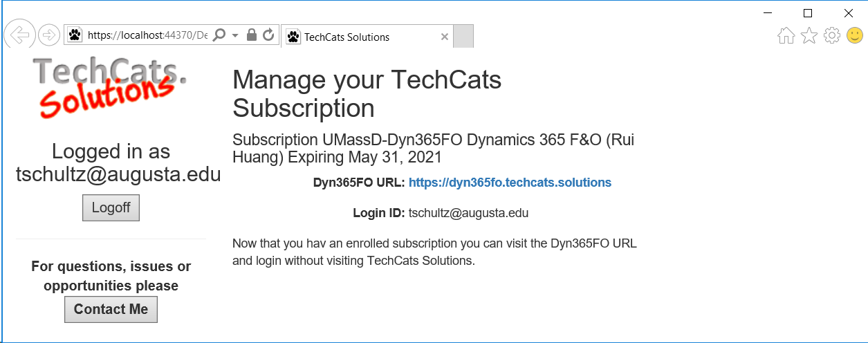This screenshot has height=343, width=868.
Task: Click the smiley feedback icon
Action: click(855, 36)
